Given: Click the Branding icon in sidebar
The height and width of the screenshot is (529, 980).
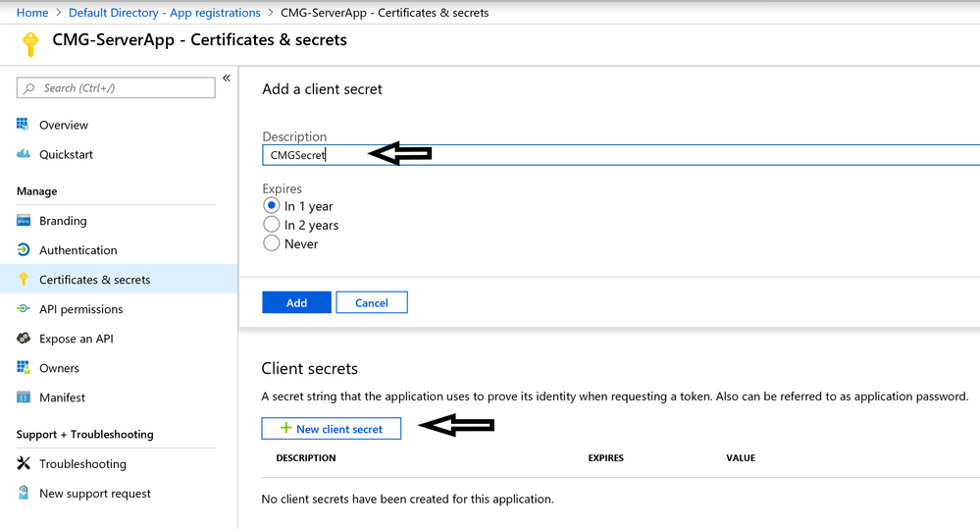Looking at the screenshot, I should [24, 221].
